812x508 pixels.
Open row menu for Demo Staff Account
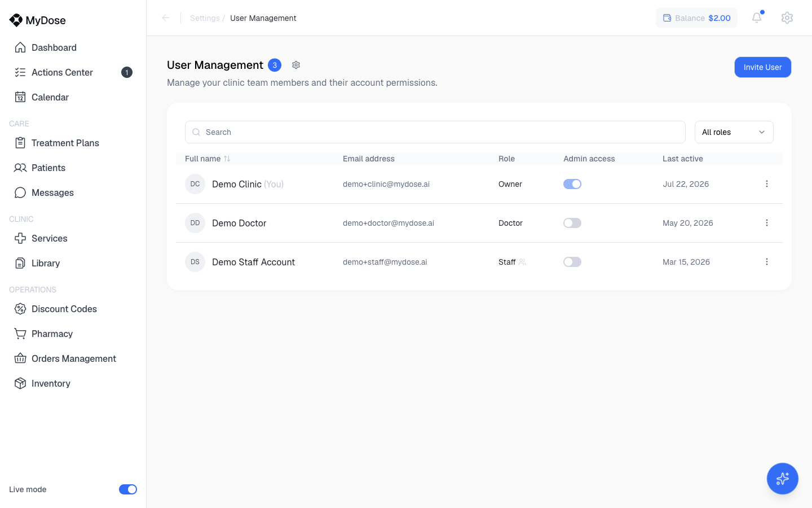pyautogui.click(x=767, y=262)
